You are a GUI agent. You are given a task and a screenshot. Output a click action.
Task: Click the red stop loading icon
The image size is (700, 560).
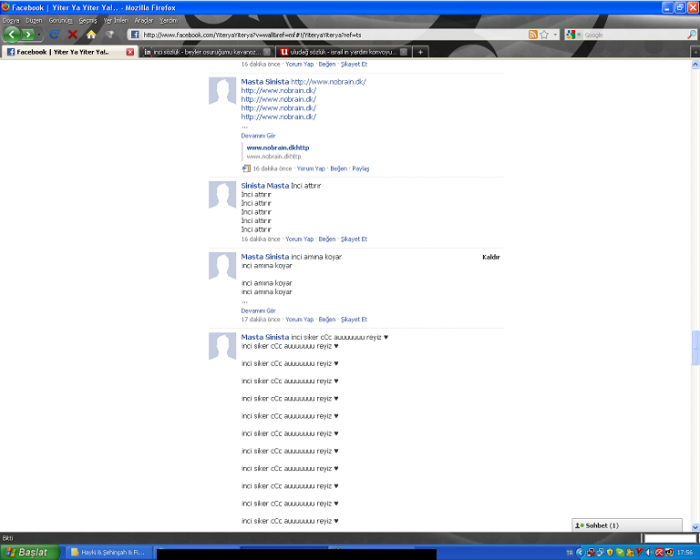click(x=72, y=34)
